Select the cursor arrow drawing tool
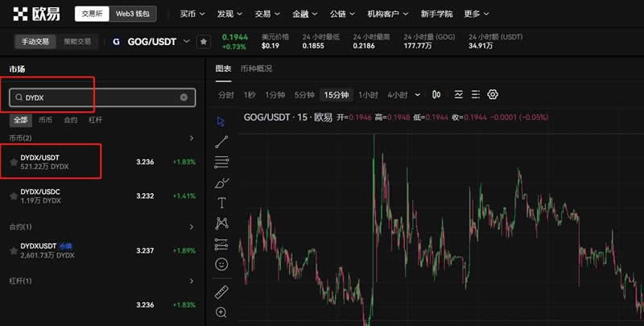Viewport: 644px width, 326px height. click(x=221, y=121)
